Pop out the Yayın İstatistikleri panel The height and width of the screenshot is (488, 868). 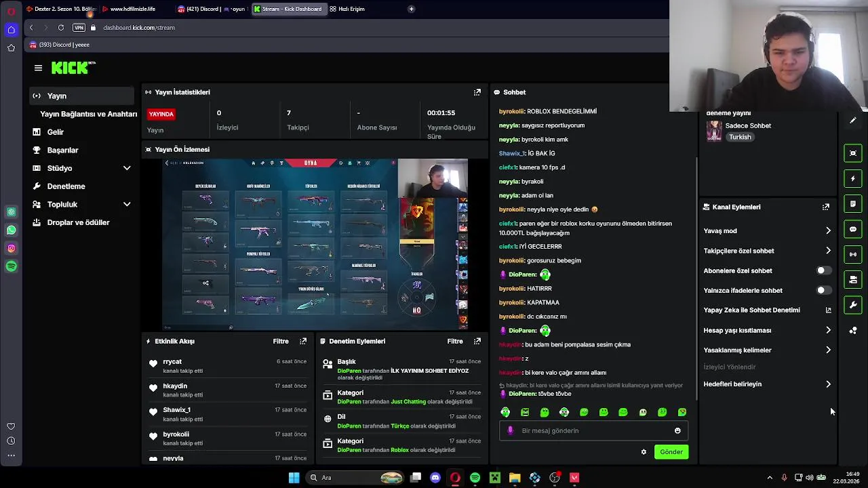477,92
